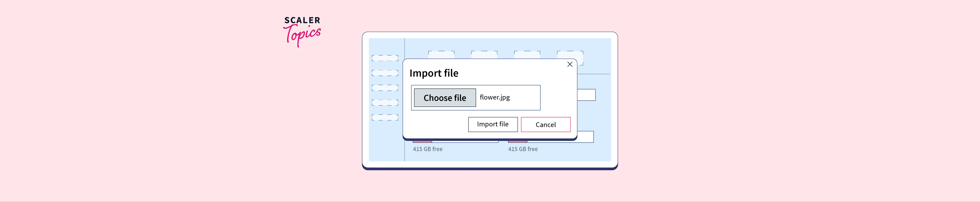The width and height of the screenshot is (980, 202).
Task: Select the first dashed sidebar placeholder item
Action: [x=385, y=58]
